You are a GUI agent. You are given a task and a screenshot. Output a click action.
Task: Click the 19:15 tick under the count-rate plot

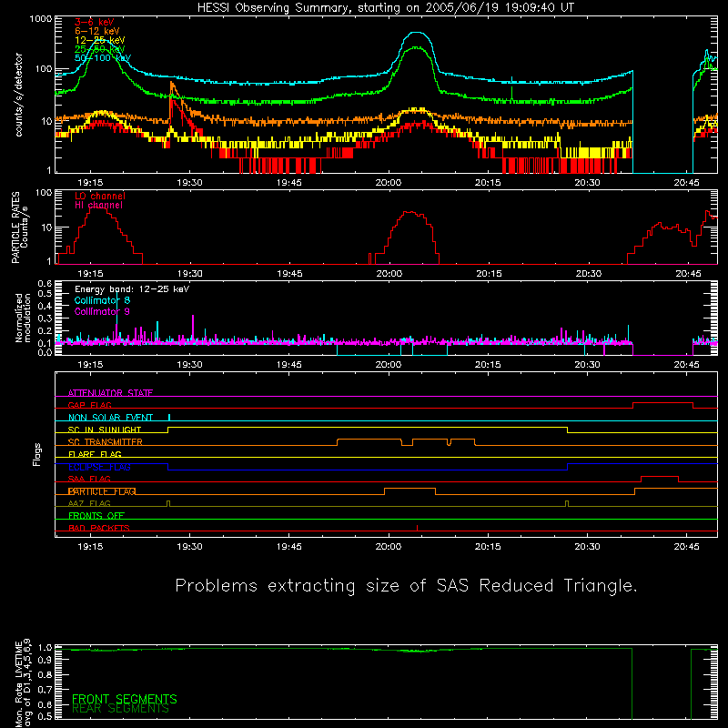click(x=90, y=183)
